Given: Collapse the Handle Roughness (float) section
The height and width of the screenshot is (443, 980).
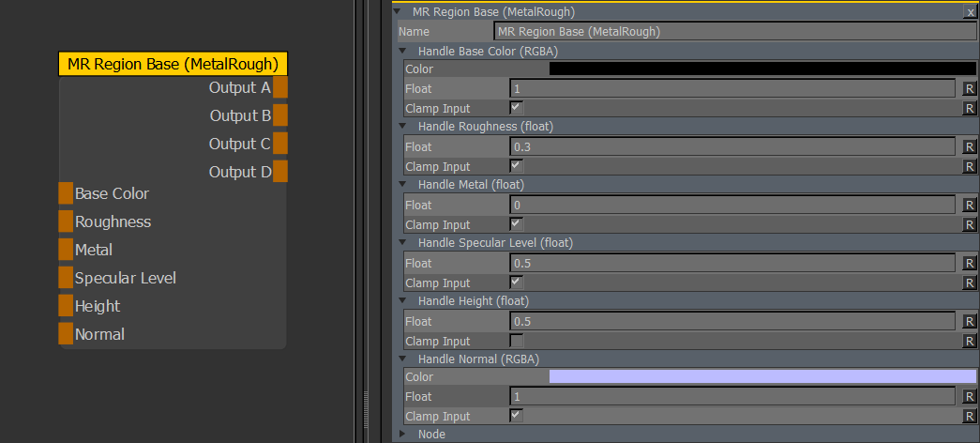Looking at the screenshot, I should tap(403, 127).
